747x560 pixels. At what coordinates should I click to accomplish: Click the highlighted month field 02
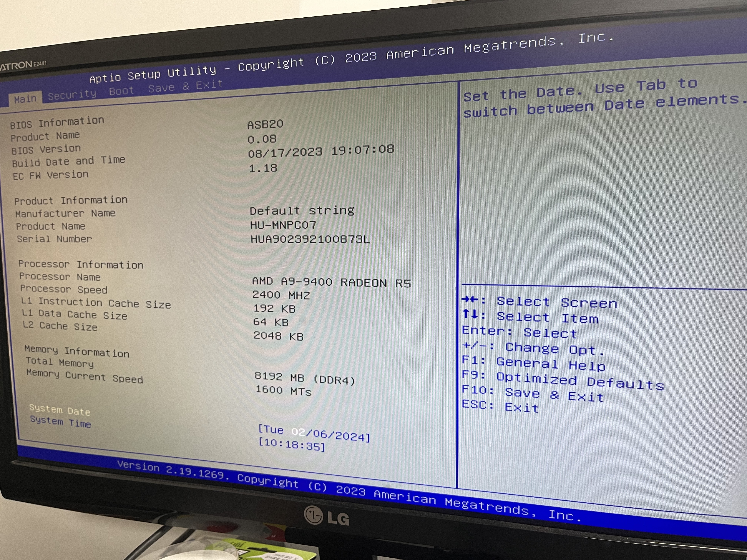point(298,432)
